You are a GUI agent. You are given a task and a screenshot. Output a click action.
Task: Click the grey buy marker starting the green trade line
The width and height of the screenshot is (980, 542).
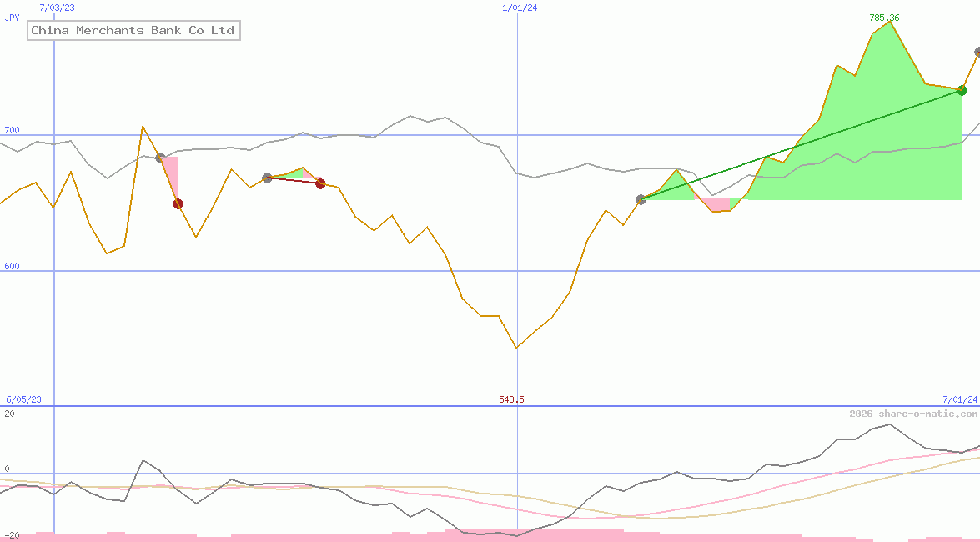pos(641,199)
